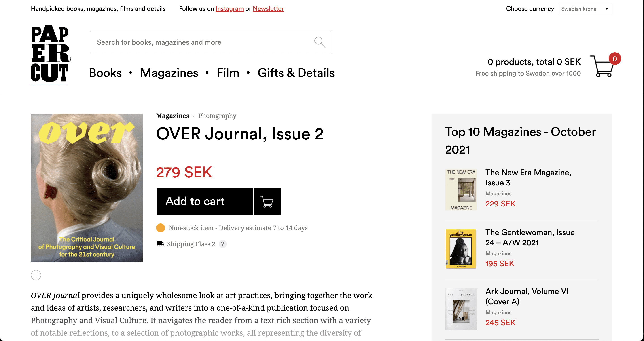Go to Film section
The width and height of the screenshot is (644, 341).
coord(228,73)
